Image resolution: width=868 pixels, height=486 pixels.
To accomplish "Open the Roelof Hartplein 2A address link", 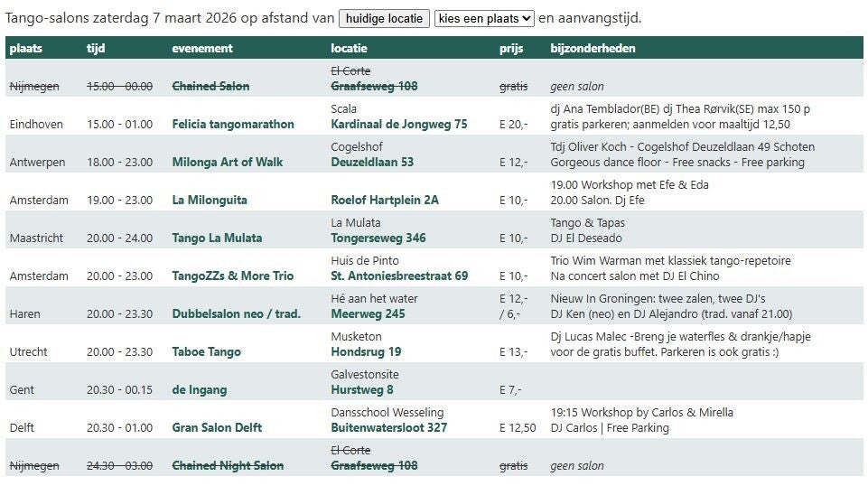I will [385, 200].
